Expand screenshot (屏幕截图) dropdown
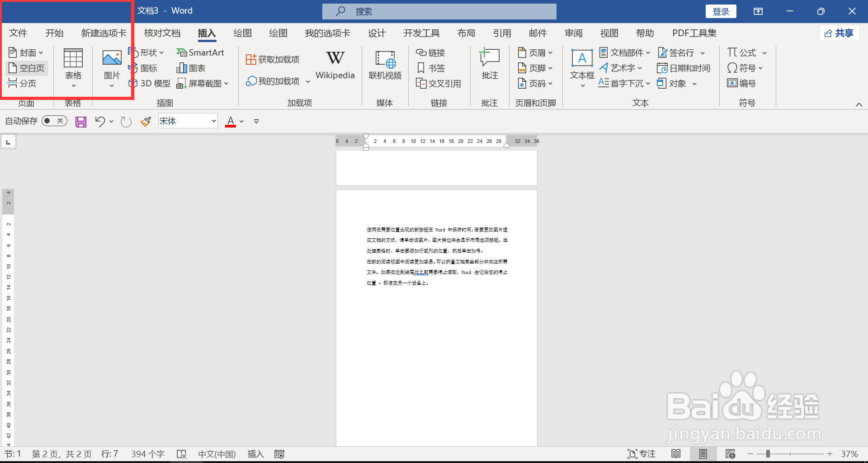The image size is (868, 463). click(x=226, y=84)
